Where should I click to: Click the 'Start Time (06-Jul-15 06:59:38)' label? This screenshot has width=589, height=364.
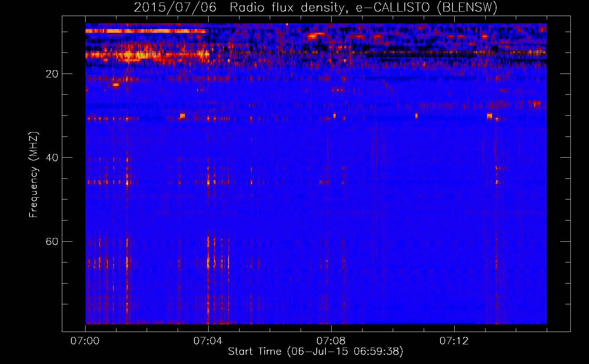pos(316,352)
